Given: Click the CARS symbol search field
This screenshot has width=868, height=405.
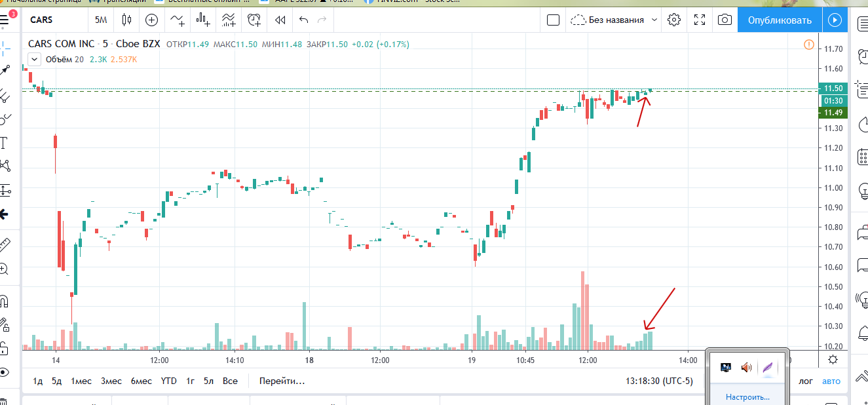Looking at the screenshot, I should [55, 20].
